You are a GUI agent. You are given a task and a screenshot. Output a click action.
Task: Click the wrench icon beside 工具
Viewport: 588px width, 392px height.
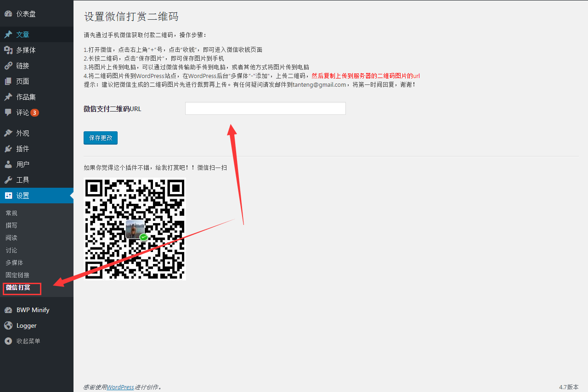(x=8, y=180)
